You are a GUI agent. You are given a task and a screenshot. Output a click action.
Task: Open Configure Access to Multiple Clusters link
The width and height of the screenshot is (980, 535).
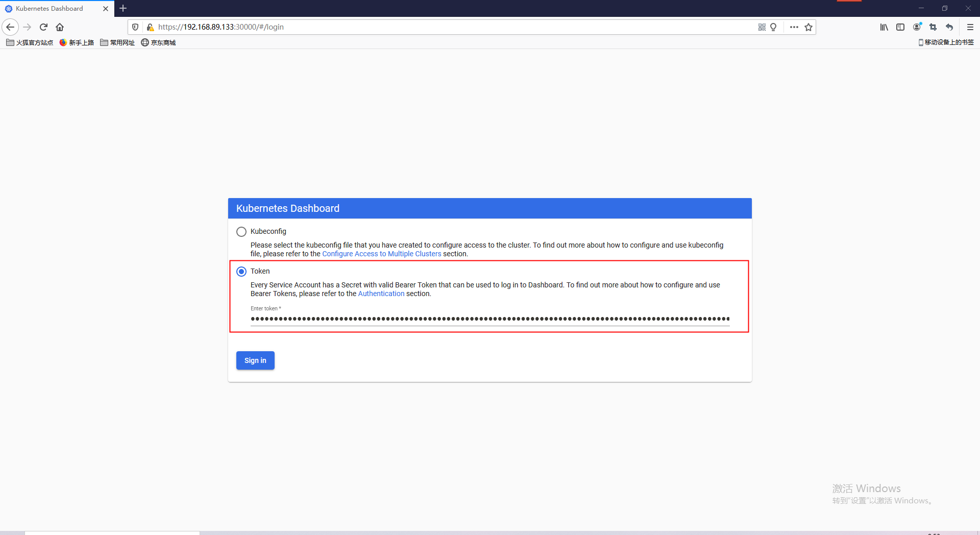tap(382, 254)
